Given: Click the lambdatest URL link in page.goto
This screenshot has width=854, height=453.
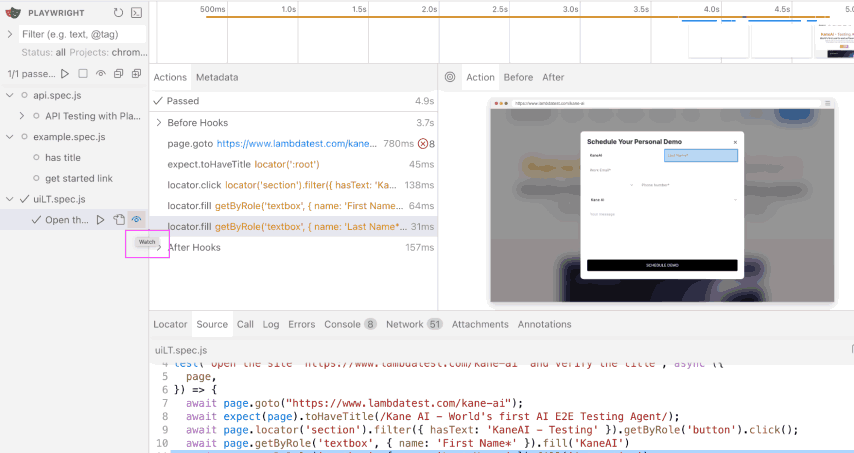Looking at the screenshot, I should coord(297,144).
